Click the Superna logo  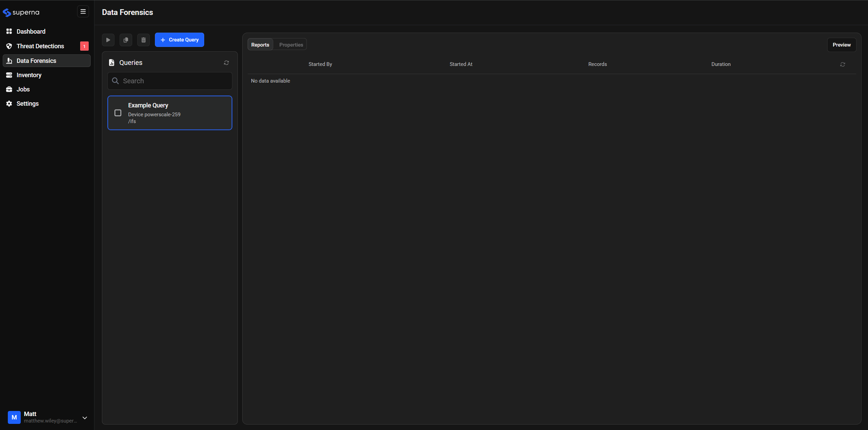click(21, 13)
